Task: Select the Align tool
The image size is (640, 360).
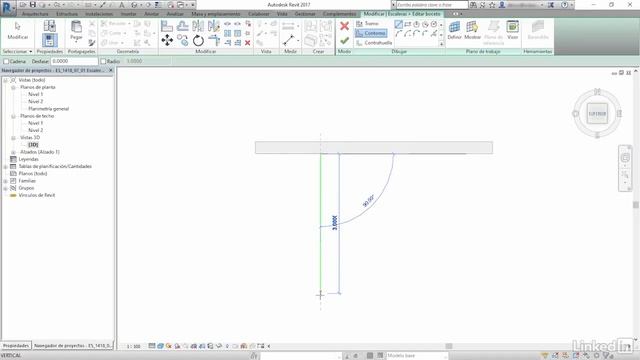Action: coord(167,27)
